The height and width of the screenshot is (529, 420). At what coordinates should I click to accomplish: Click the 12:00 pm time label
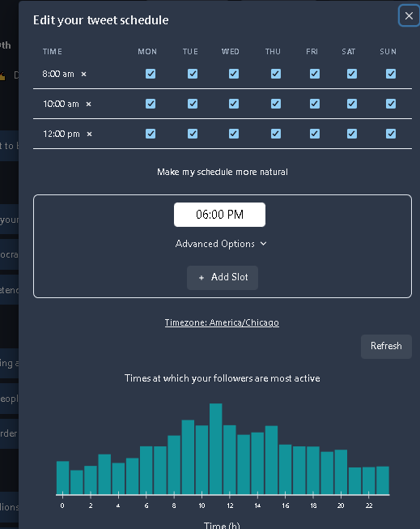tap(62, 134)
